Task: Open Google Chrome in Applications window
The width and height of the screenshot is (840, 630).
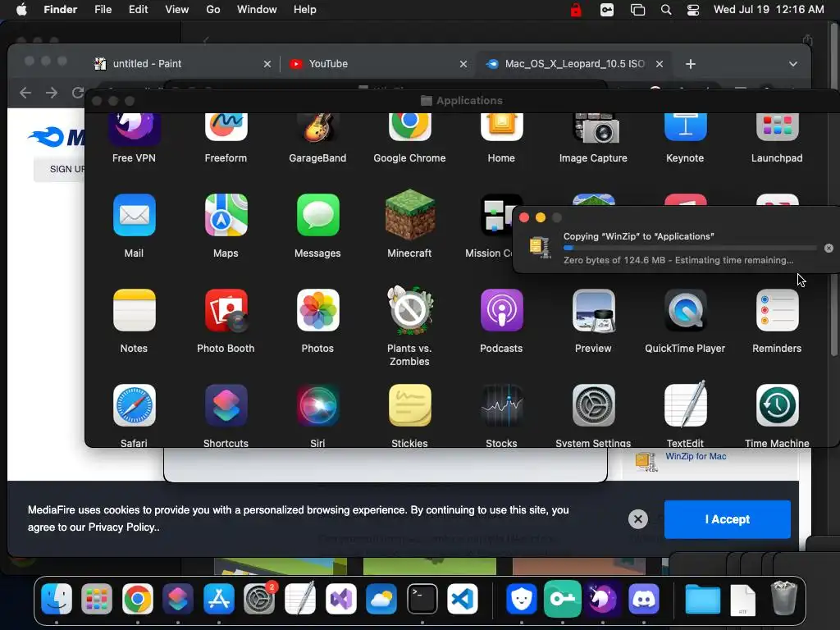Action: 410,127
